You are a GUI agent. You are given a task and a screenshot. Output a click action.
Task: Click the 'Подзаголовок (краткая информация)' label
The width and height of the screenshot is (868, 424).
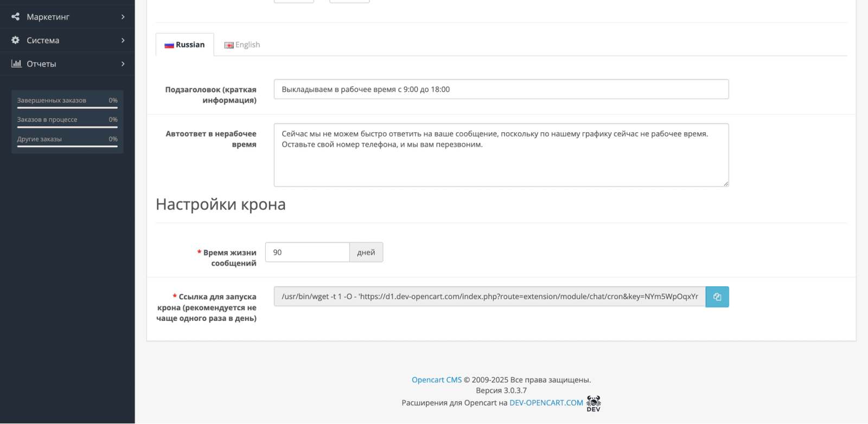[210, 95]
